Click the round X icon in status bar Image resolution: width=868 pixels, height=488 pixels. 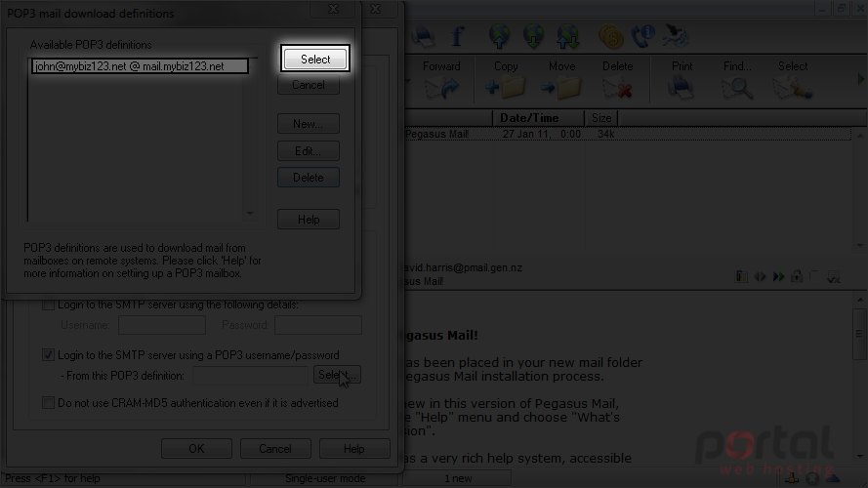pyautogui.click(x=812, y=478)
